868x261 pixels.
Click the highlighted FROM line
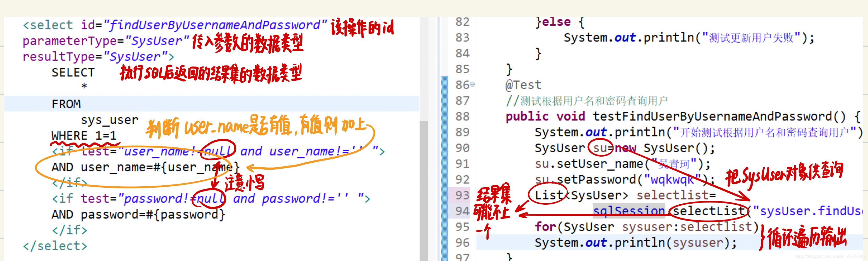(212, 104)
